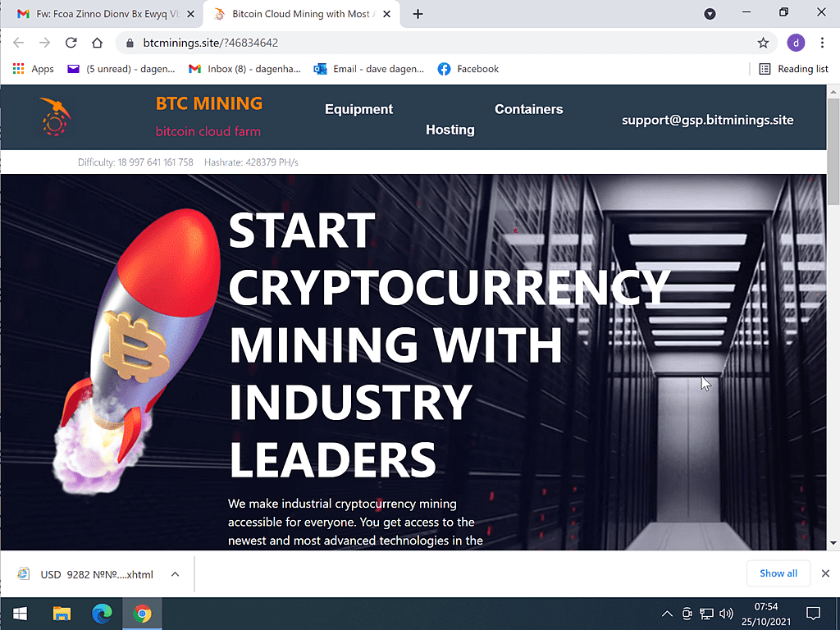Open the Facebook bookmark
Viewport: 840px width, 630px height.
coord(468,69)
